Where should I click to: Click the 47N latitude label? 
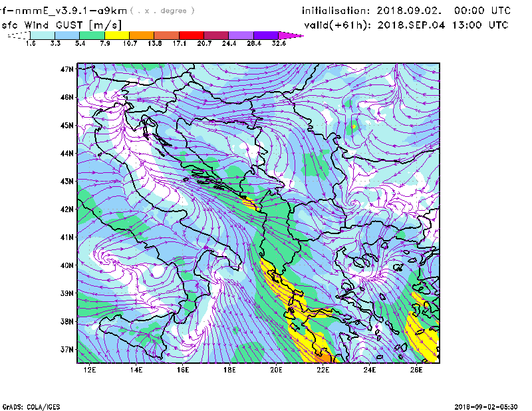point(67,69)
